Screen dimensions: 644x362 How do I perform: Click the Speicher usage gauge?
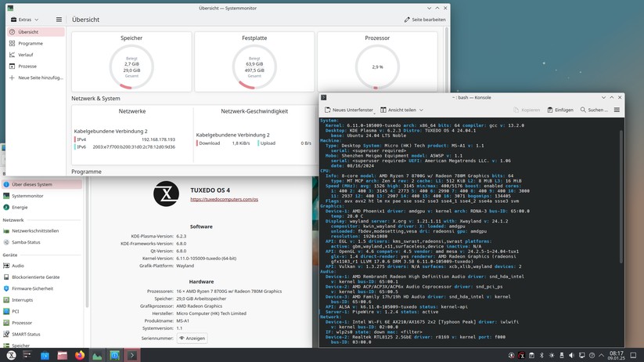tap(131, 67)
